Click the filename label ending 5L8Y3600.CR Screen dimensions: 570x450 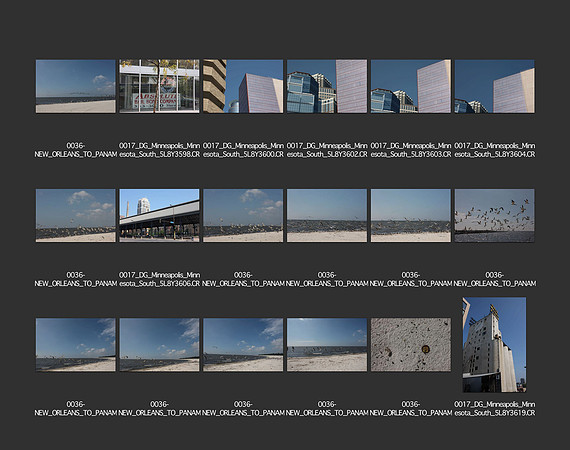[243, 150]
